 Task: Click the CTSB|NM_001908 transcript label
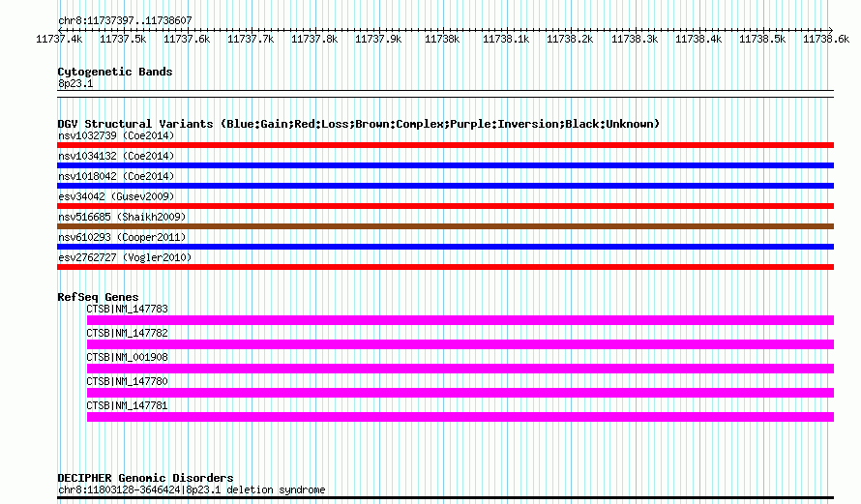click(x=128, y=357)
